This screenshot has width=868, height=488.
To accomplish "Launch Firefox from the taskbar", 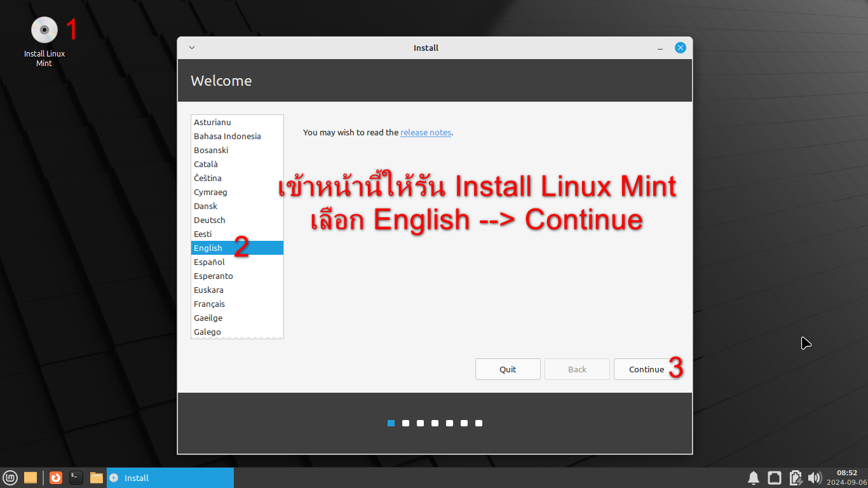I will point(56,478).
